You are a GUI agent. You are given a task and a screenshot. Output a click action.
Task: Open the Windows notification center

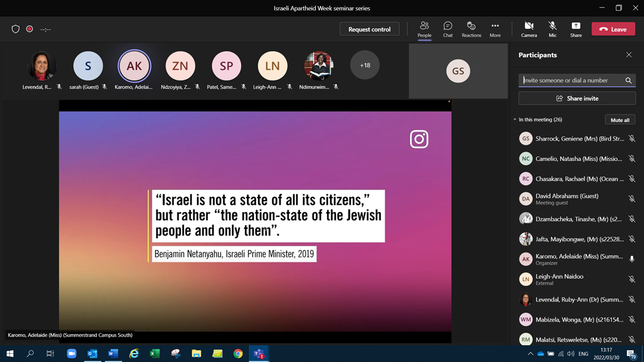(x=632, y=354)
